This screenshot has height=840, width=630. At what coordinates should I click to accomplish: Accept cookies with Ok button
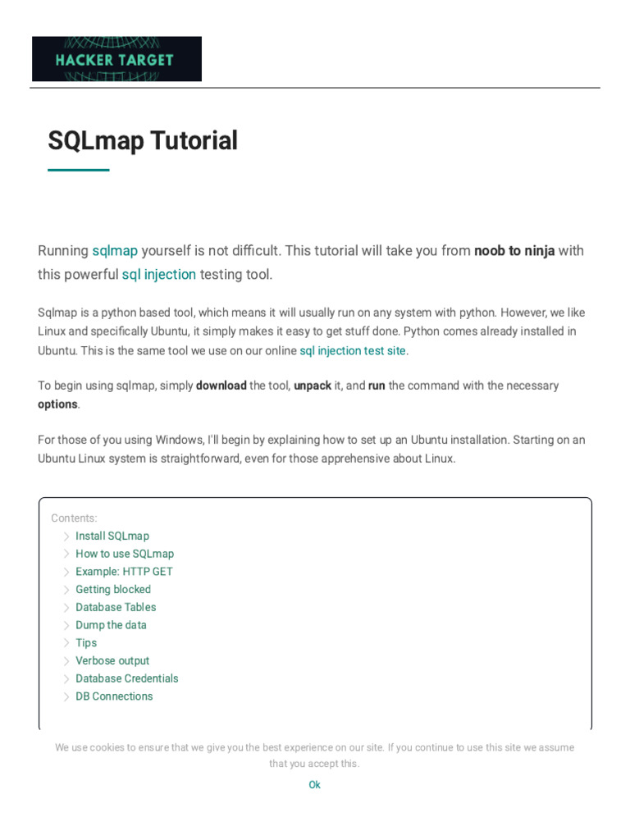314,785
